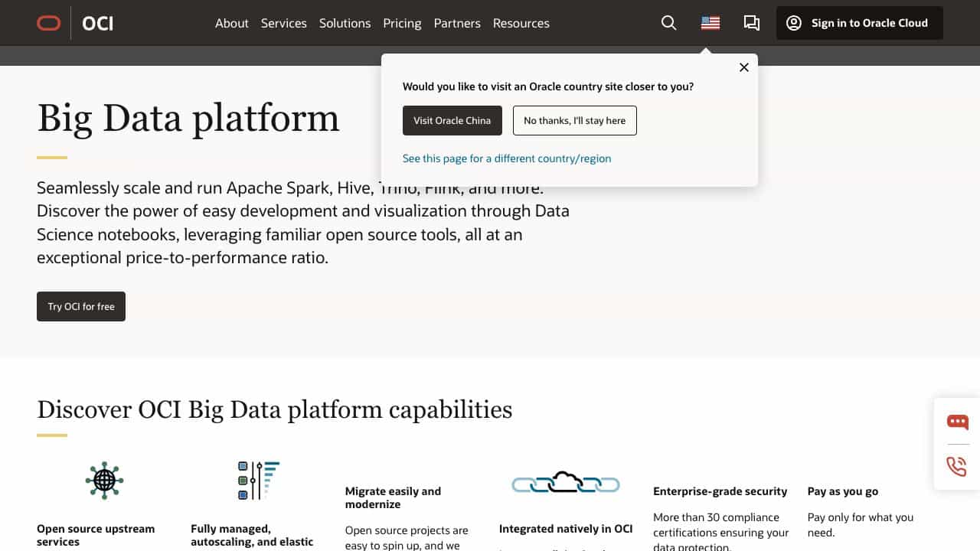
Task: Click Pay as you go title
Action: pos(843,491)
